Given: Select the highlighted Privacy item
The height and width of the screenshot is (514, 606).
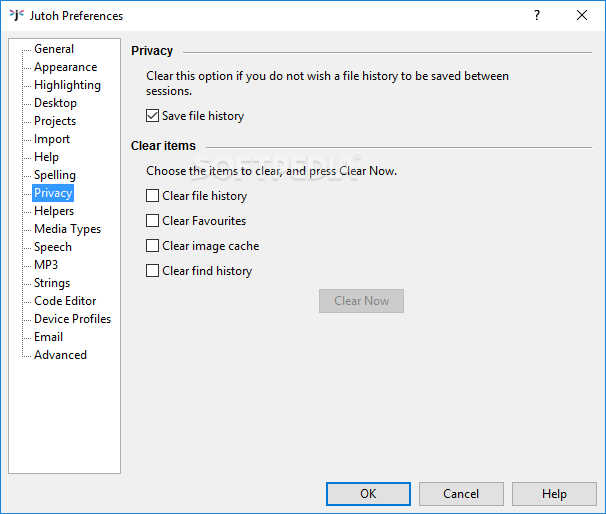Looking at the screenshot, I should (x=53, y=193).
